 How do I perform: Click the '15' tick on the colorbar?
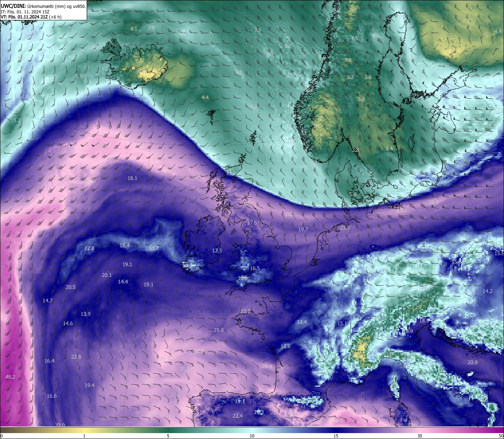pos(336,436)
